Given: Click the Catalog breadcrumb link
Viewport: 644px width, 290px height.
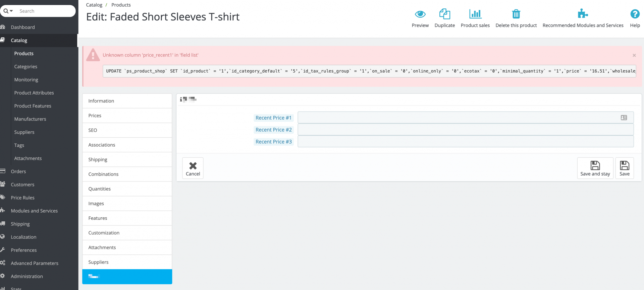Looking at the screenshot, I should pyautogui.click(x=94, y=5).
